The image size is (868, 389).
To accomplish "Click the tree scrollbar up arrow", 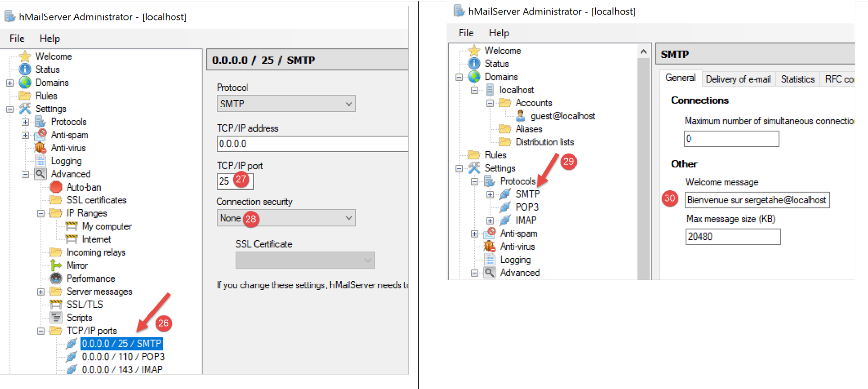I will [x=643, y=52].
